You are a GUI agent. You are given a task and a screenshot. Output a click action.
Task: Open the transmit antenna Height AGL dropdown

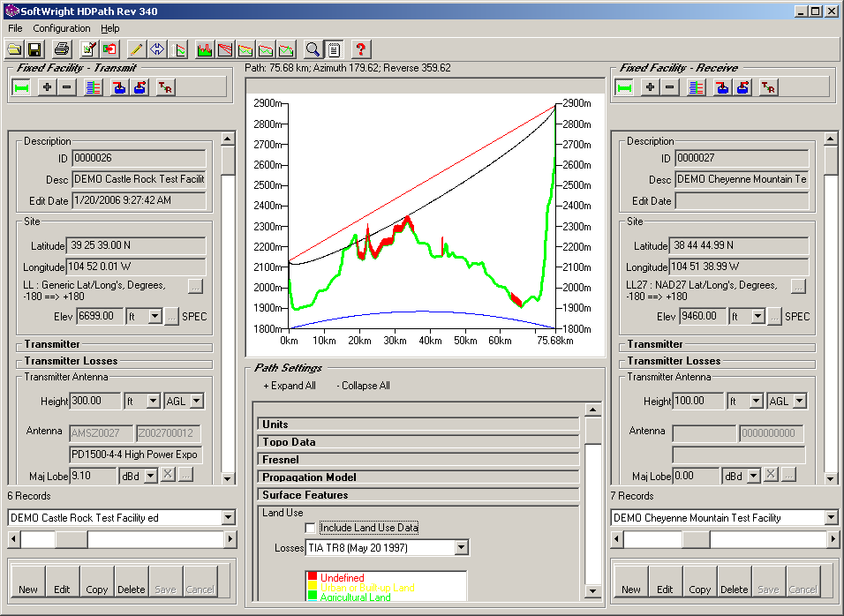[197, 401]
